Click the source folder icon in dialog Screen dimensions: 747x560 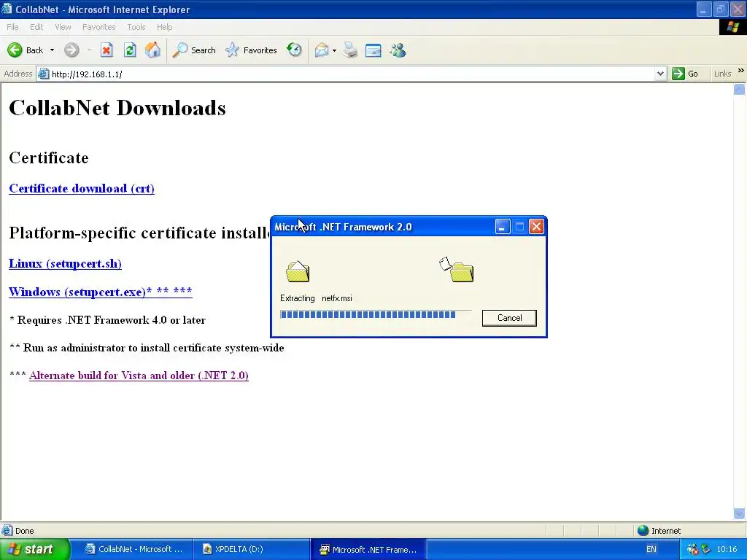click(x=298, y=271)
